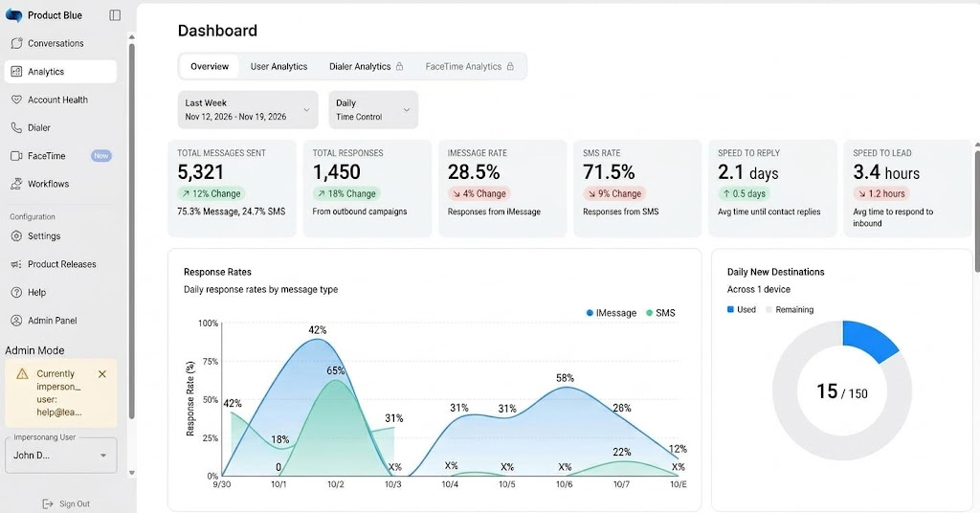Click the lock icon beside FaceTime Analytics

510,66
